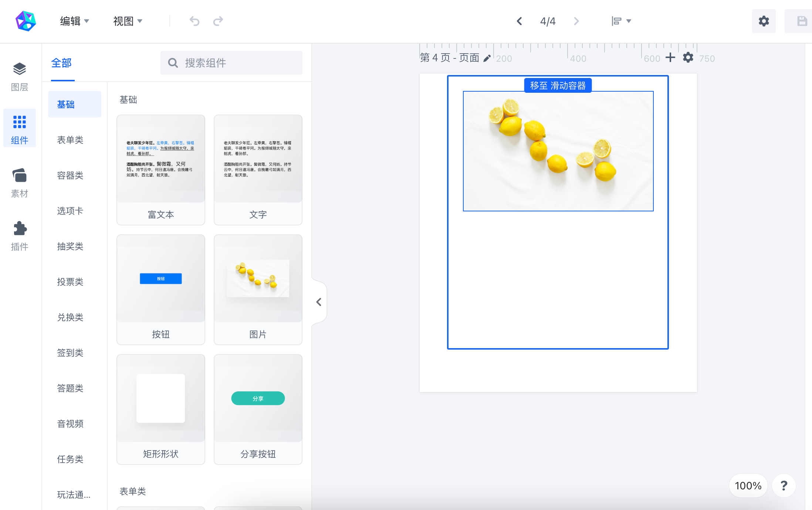Screen dimensions: 812x510
Task: Go to next page arrow
Action: [x=576, y=21]
